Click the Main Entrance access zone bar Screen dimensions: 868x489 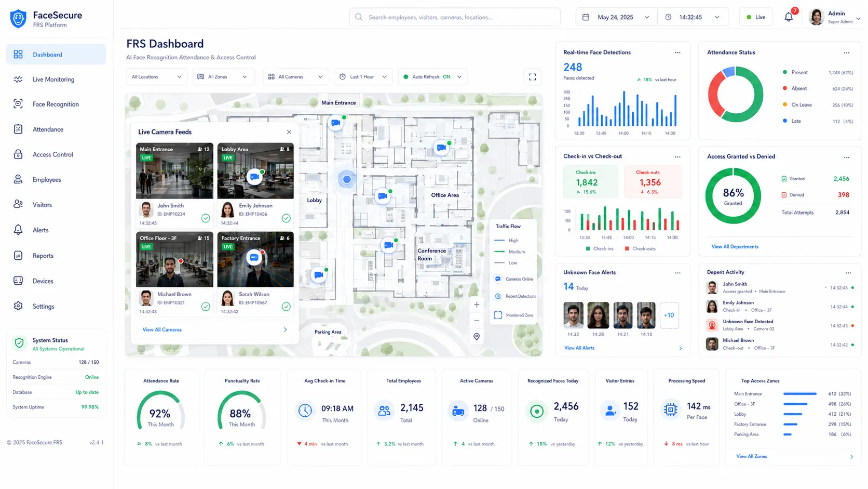pos(800,394)
